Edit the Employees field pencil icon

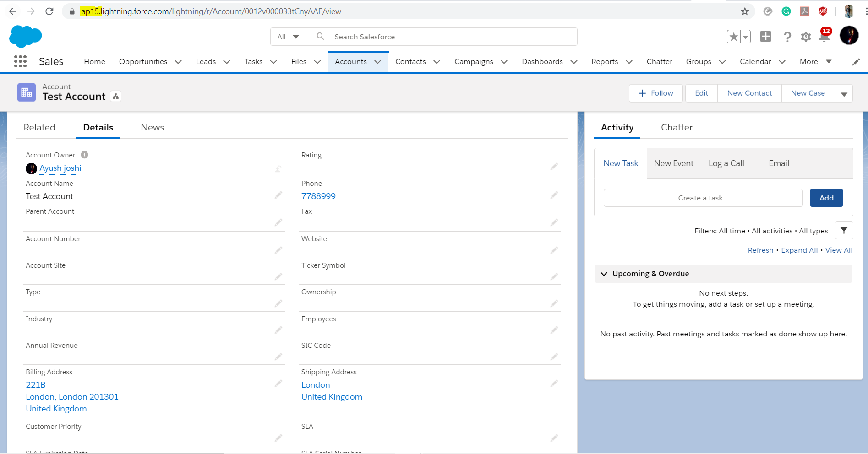[x=554, y=330]
